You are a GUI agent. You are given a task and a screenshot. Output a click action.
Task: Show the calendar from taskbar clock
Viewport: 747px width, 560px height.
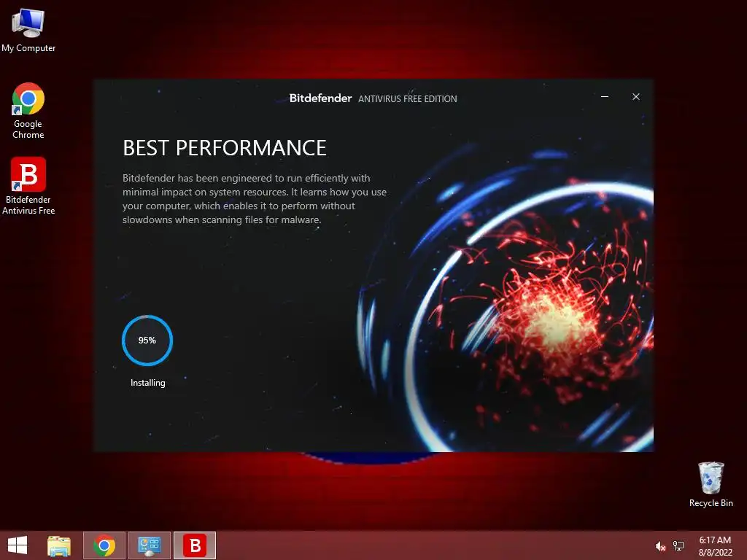point(715,546)
